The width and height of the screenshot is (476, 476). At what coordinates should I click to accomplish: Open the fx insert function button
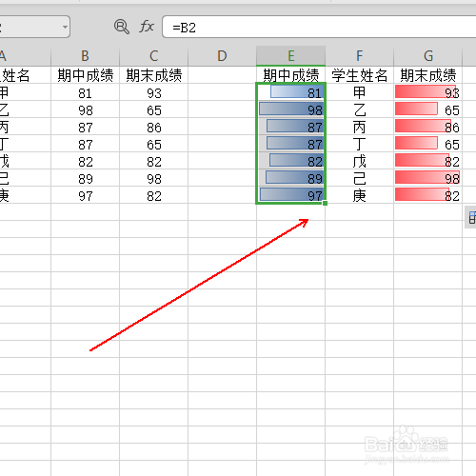pos(147,27)
